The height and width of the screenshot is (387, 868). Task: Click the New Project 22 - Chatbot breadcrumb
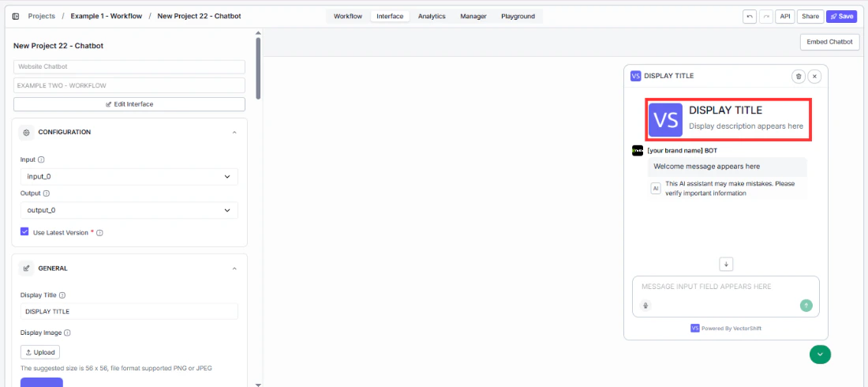[200, 16]
